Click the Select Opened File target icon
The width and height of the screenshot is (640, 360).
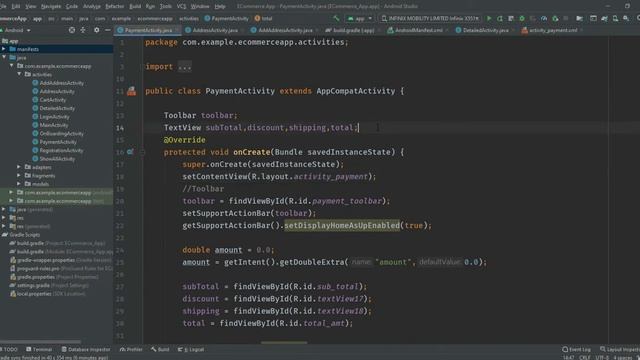71,30
